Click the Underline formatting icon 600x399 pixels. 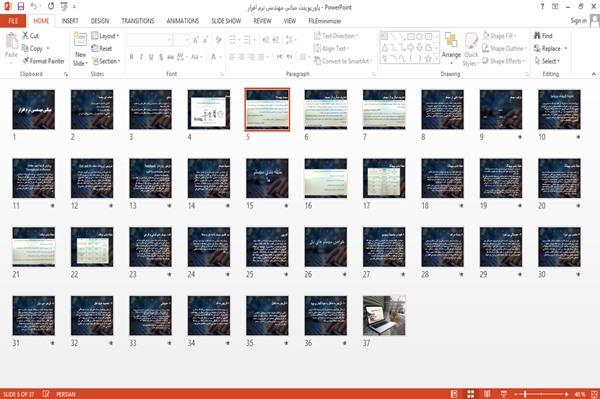[151, 57]
